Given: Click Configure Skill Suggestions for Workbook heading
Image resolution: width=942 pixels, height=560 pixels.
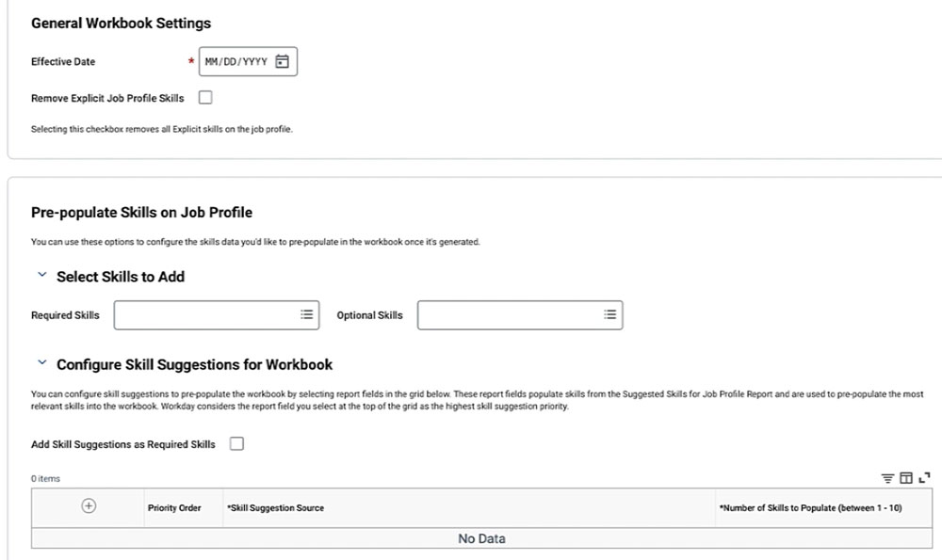Looking at the screenshot, I should coord(195,365).
